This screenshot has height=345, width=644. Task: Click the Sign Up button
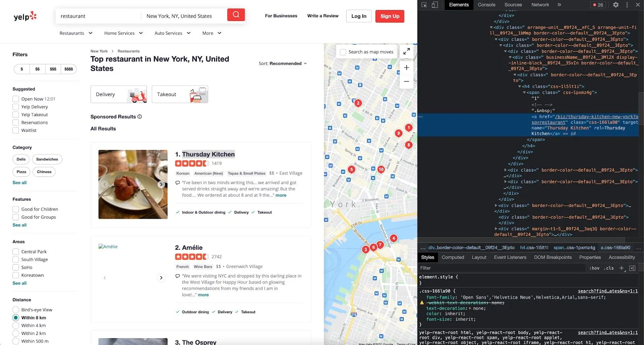pos(390,16)
